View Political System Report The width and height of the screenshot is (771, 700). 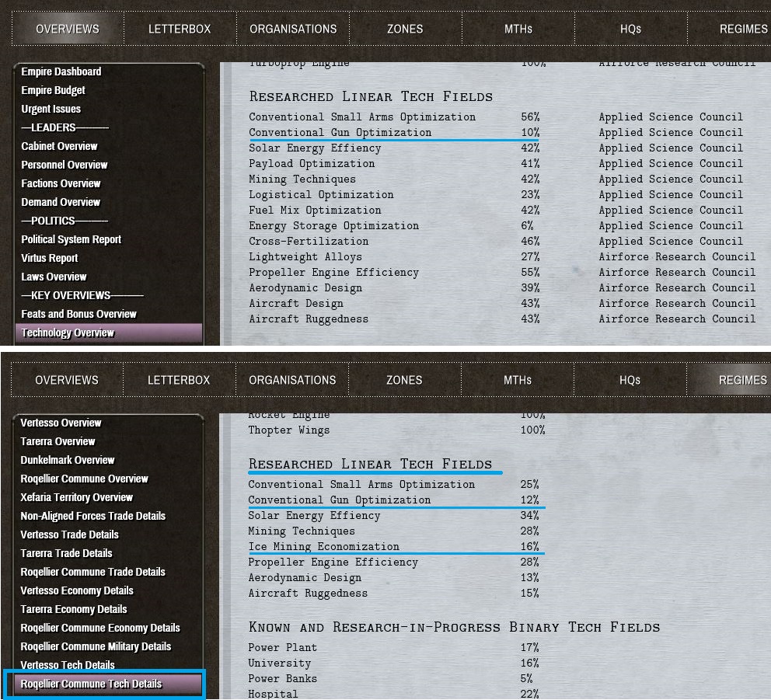[71, 240]
